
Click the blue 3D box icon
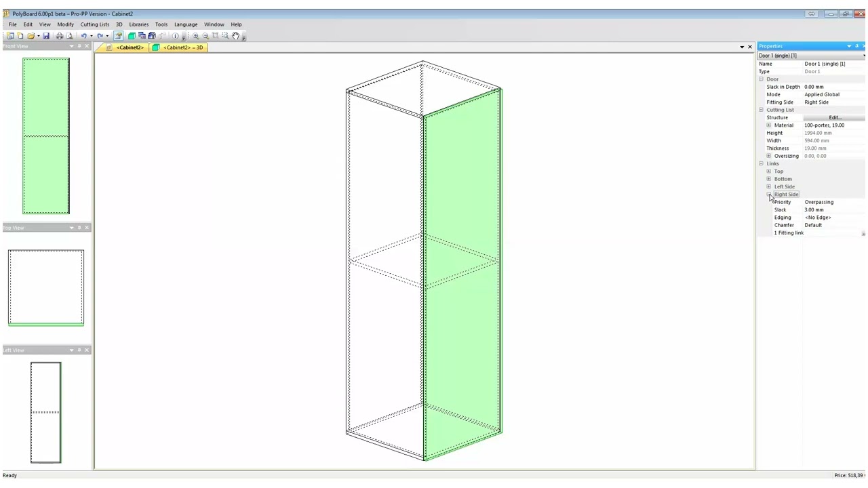tap(152, 36)
